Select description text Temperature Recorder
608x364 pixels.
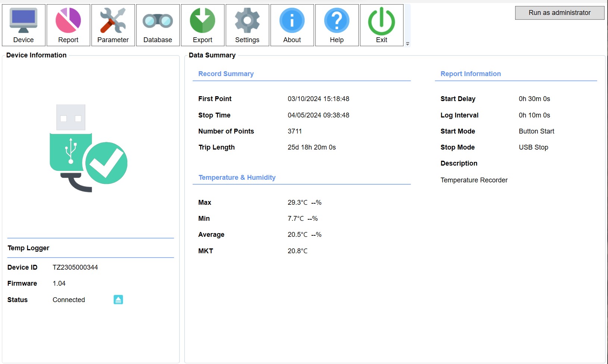pyautogui.click(x=474, y=180)
